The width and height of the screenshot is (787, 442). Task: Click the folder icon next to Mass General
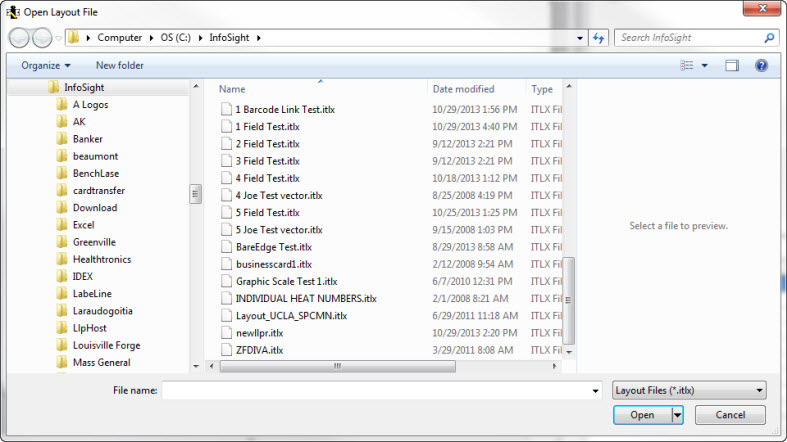coord(62,362)
